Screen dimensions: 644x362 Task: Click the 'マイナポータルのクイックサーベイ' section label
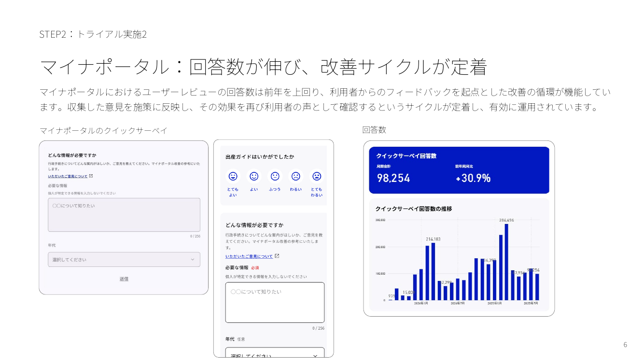104,131
